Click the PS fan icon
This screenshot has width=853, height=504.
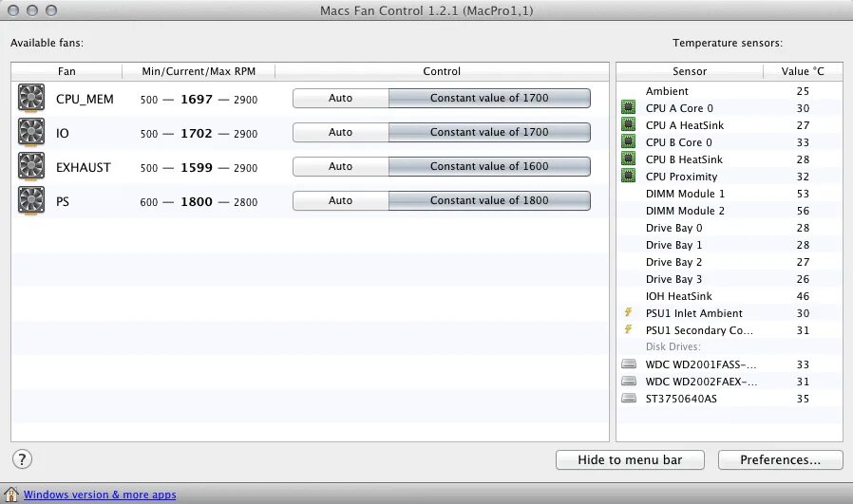coord(31,200)
